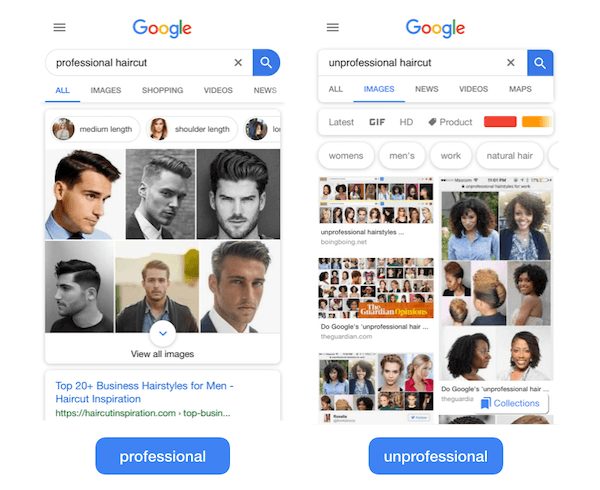600x490 pixels.
Task: Expand images with the down chevron
Action: pyautogui.click(x=163, y=334)
